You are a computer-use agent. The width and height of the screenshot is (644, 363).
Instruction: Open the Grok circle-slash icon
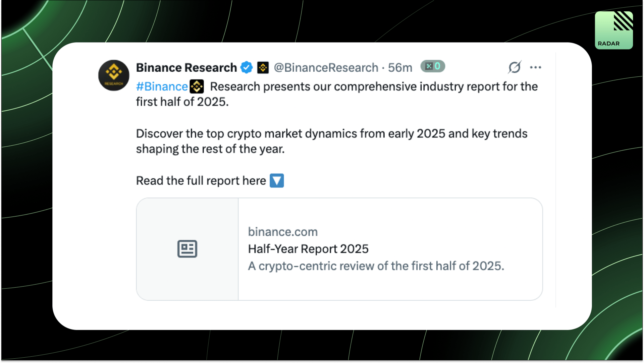pyautogui.click(x=515, y=67)
